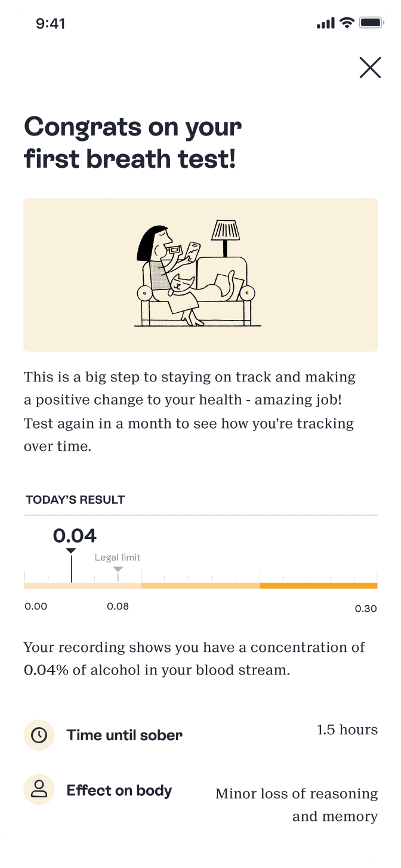Tap the black 0.04 result marker triangle
Screen dimensions: 401x868
coord(71,550)
